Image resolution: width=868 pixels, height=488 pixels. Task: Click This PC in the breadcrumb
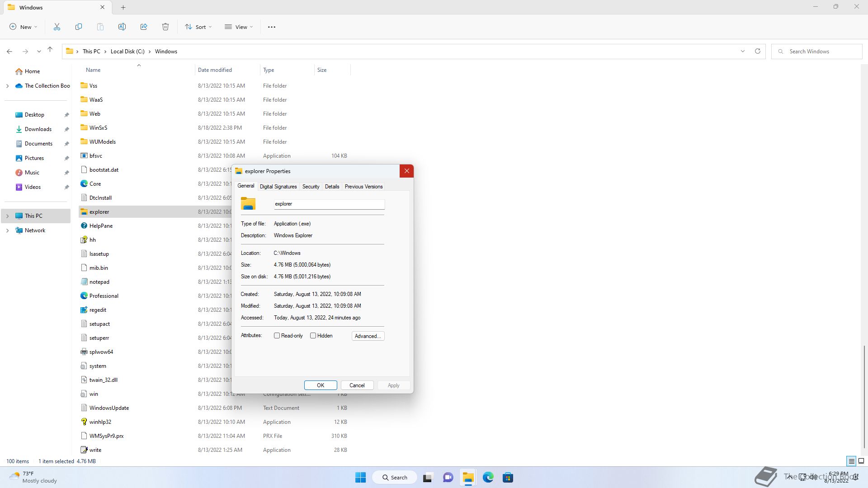(91, 52)
